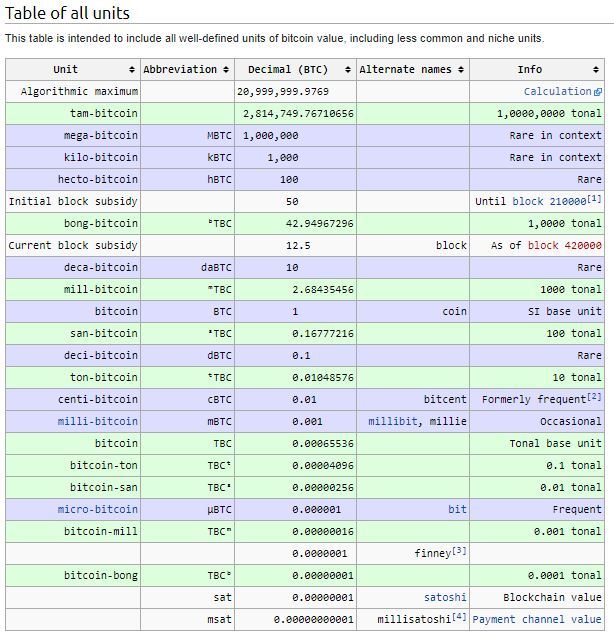Viewport: 614px width, 644px height.
Task: Click the Current block subsidy cell
Action: [73, 246]
